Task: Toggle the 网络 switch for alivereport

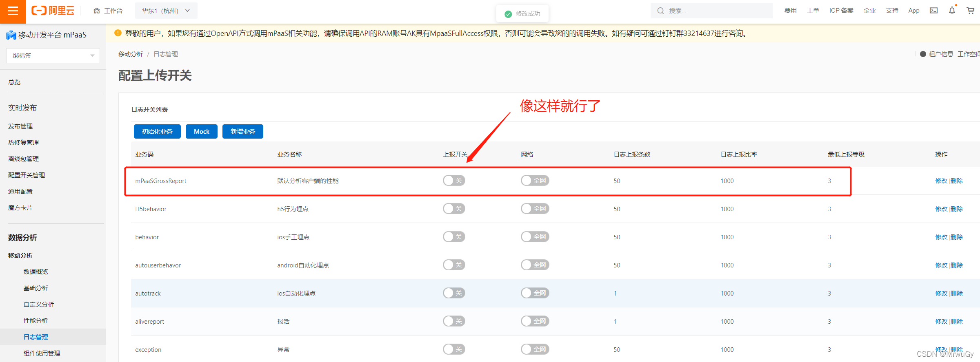Action: click(535, 321)
